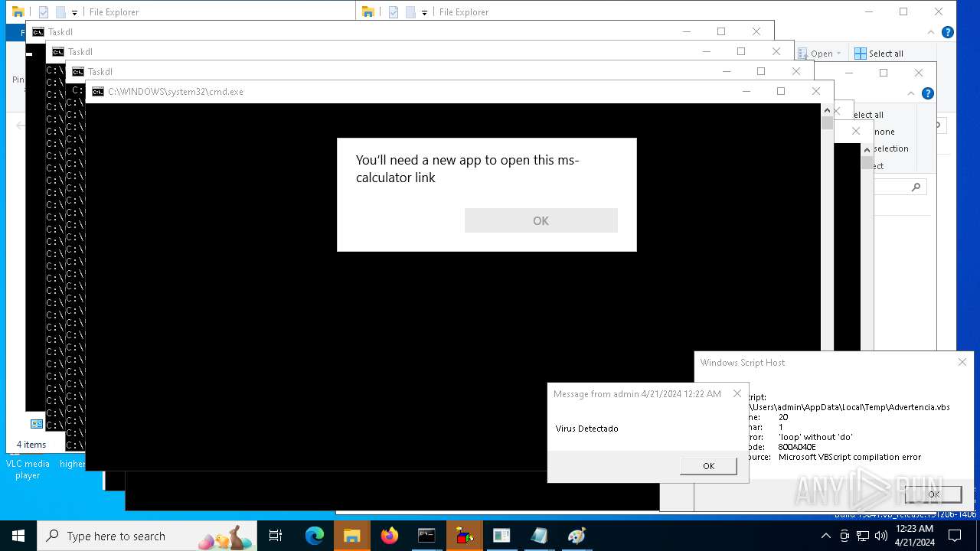Click OK on the ms-calculator link dialog
Viewport: 980px width, 551px height.
click(541, 220)
